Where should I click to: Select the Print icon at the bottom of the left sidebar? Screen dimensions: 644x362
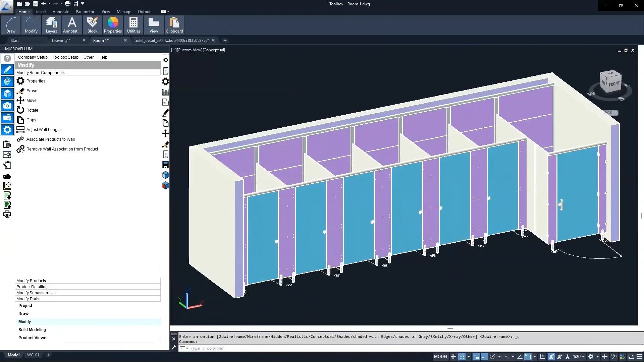click(7, 215)
